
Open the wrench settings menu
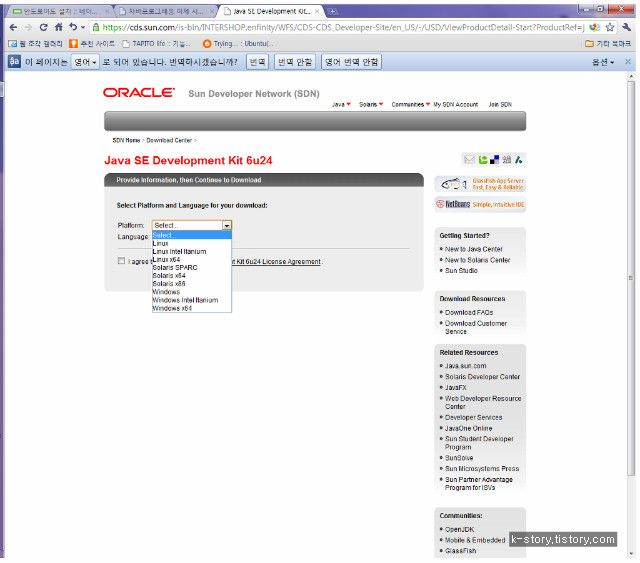tap(627, 27)
